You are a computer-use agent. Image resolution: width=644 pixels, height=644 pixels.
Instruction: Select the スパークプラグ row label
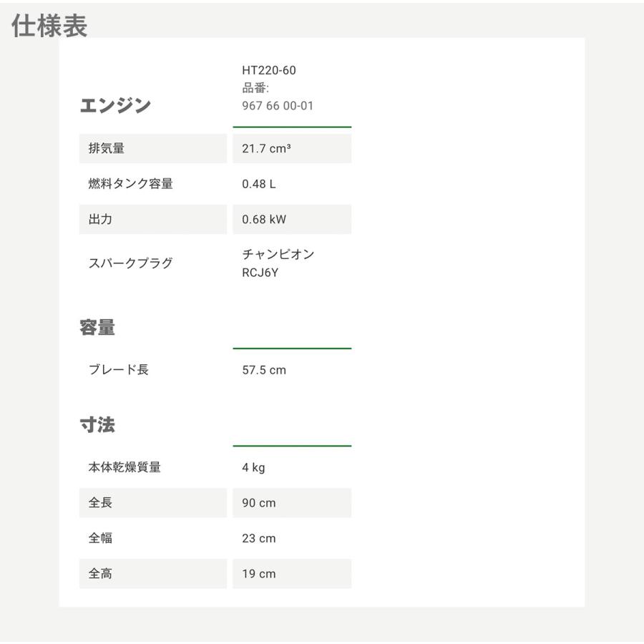130,263
